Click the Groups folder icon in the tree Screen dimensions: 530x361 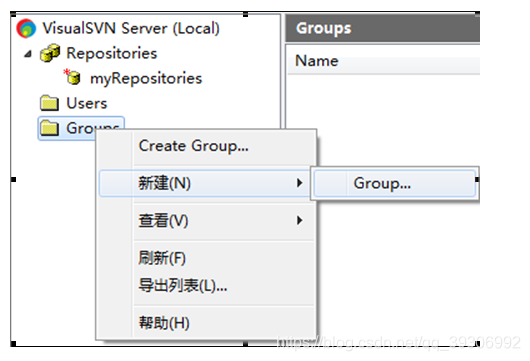point(49,128)
